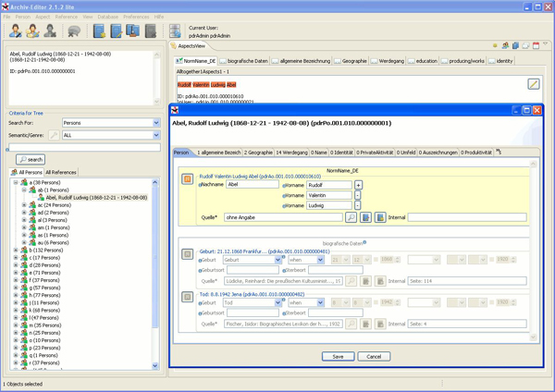555x392 pixels.
Task: Switch to the '2 Geographie' tab
Action: [x=258, y=152]
